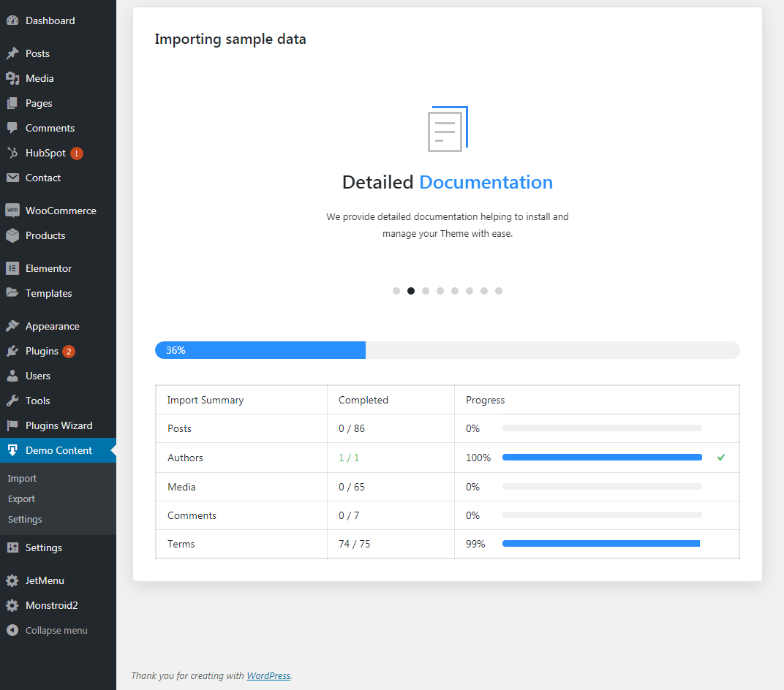This screenshot has height=690, width=784.
Task: Click the HubSpot sprocket icon
Action: 12,153
